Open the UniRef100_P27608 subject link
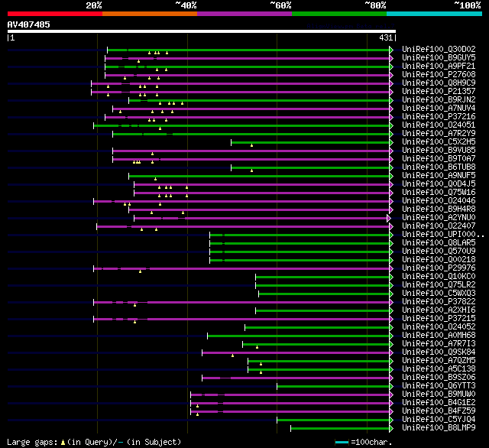This screenshot has width=489, height=448. coord(439,75)
